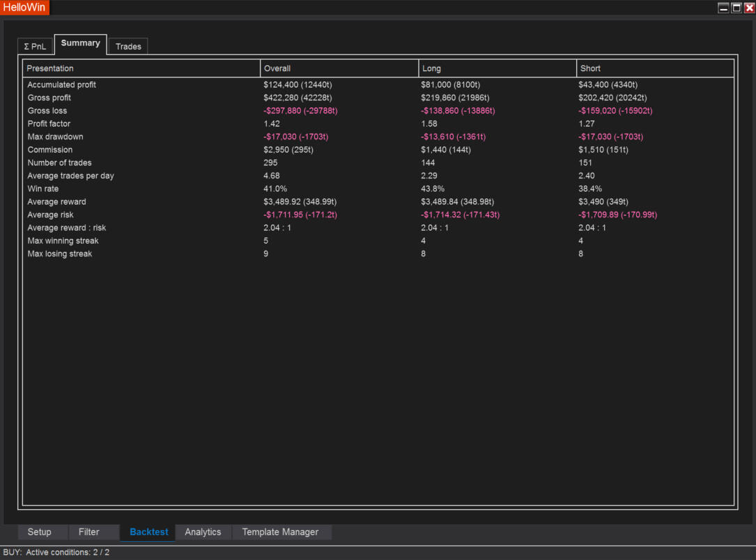The width and height of the screenshot is (756, 560).
Task: Open the Template Manager
Action: (280, 532)
